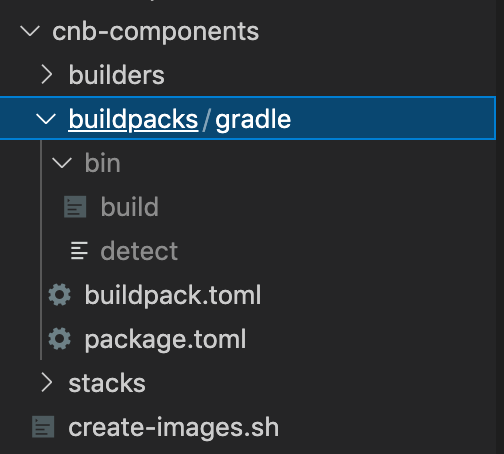504x454 pixels.
Task: Select the builders folder label
Action: pos(116,75)
